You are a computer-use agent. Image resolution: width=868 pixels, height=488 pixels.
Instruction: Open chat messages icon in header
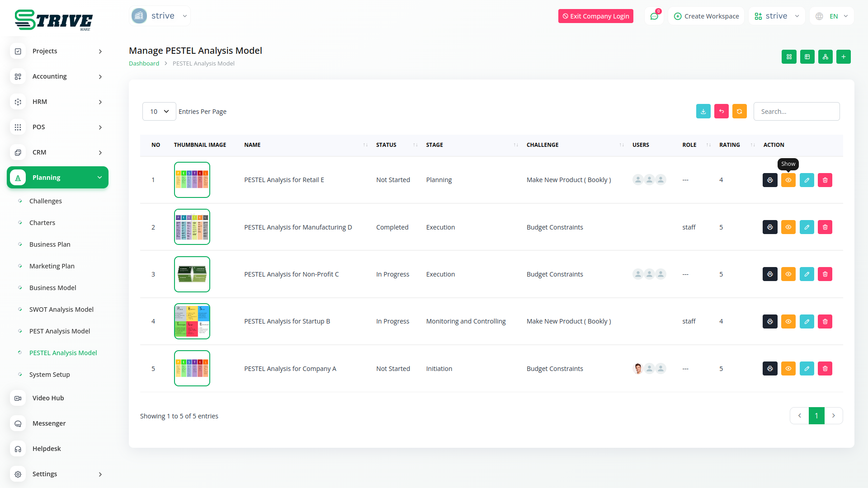click(x=654, y=16)
